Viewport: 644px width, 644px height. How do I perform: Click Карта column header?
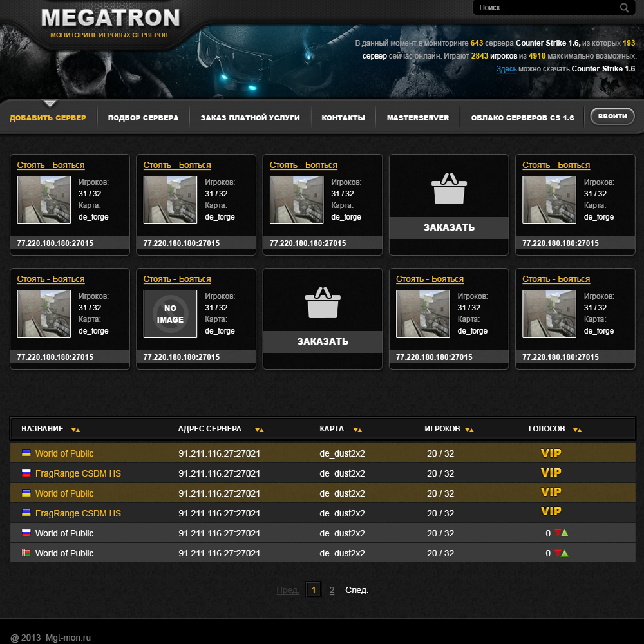point(332,429)
